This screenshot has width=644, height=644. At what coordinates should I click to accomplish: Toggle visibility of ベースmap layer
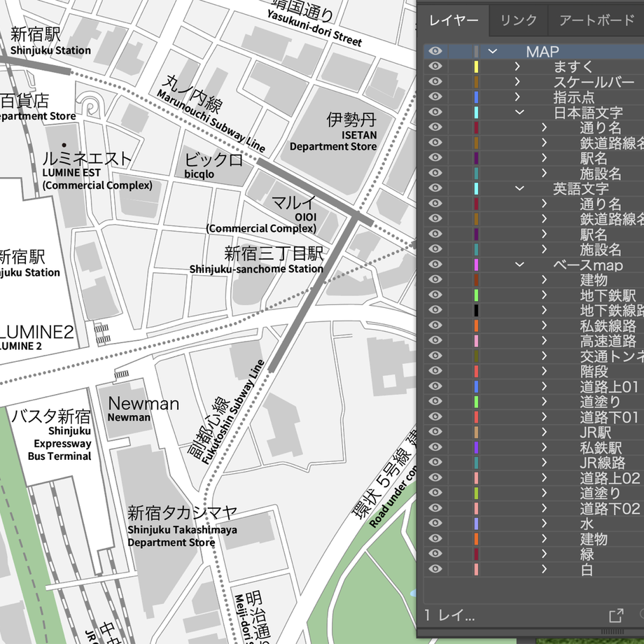435,264
